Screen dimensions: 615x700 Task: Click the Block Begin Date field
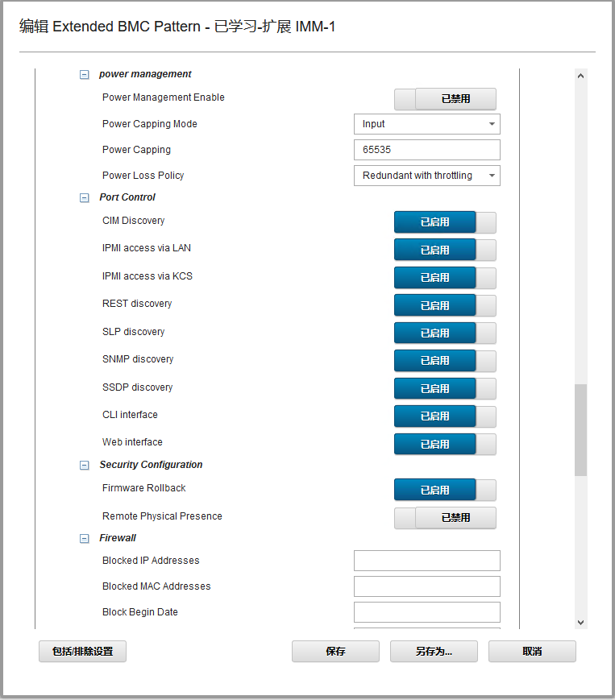[x=427, y=612]
